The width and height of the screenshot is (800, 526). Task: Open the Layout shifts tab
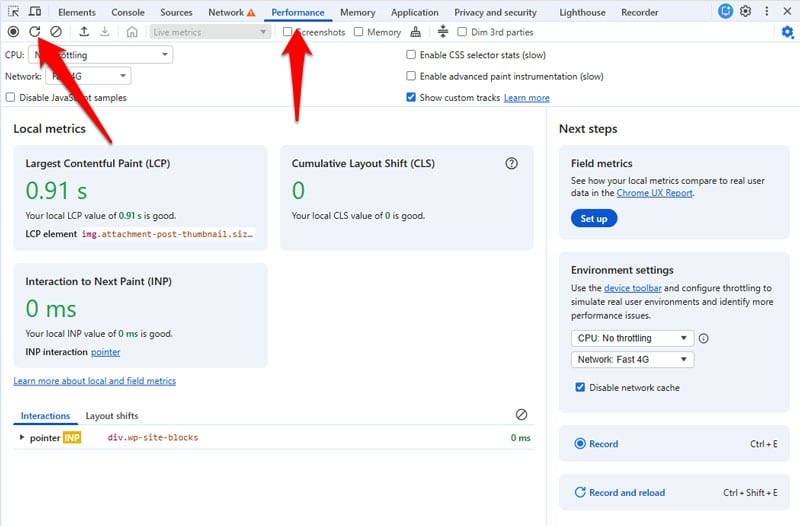(112, 416)
